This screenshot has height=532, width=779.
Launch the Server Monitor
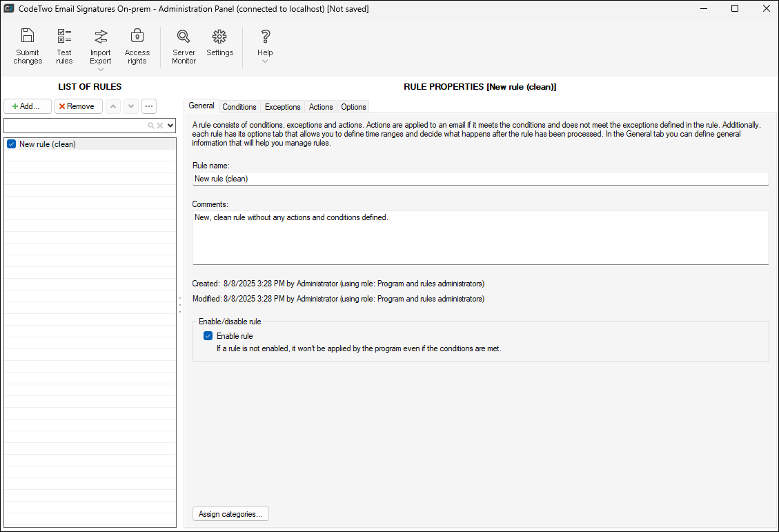tap(184, 46)
